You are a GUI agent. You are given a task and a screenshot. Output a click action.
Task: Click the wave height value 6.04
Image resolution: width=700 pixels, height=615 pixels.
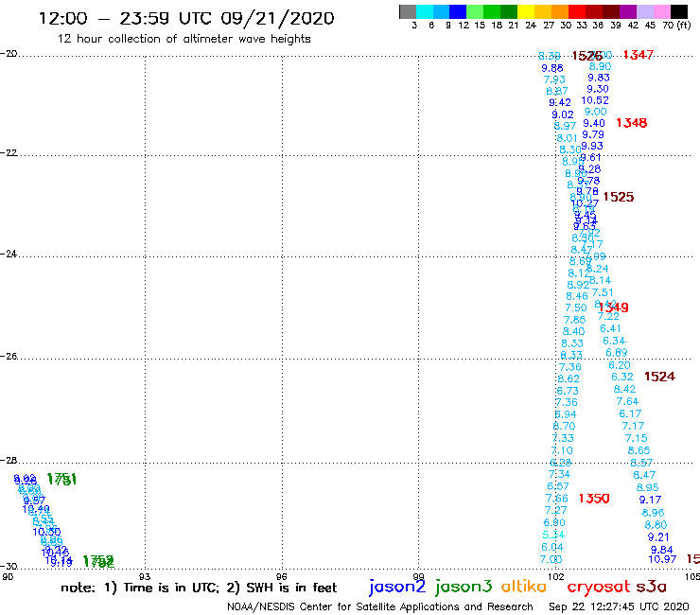552,547
